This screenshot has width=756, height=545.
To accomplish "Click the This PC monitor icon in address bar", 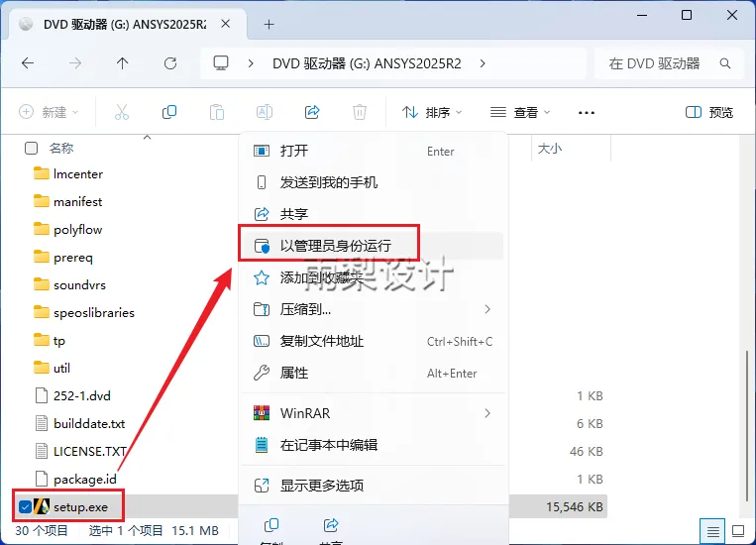I will tap(221, 63).
